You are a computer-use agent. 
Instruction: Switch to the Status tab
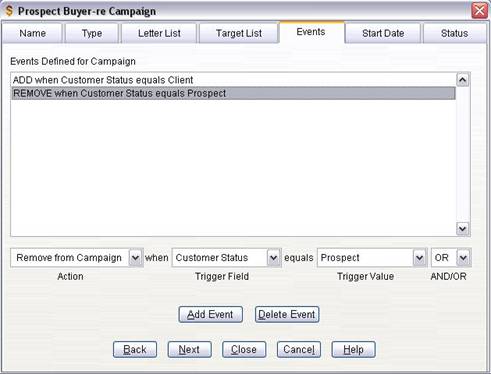tap(454, 33)
